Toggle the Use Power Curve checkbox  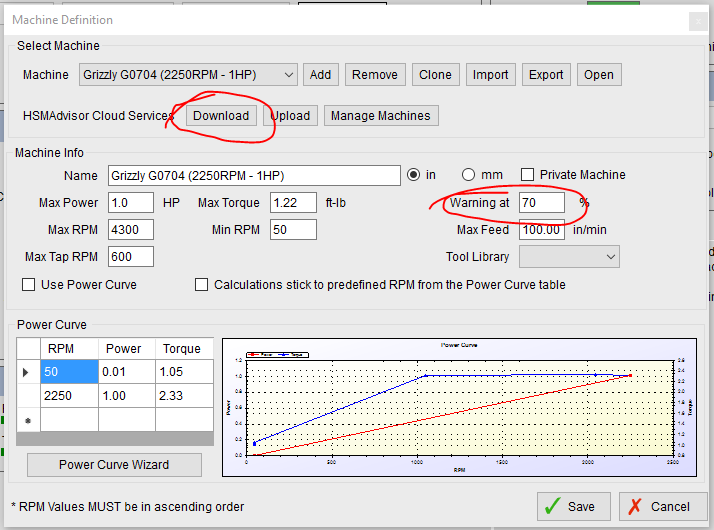pyautogui.click(x=29, y=285)
